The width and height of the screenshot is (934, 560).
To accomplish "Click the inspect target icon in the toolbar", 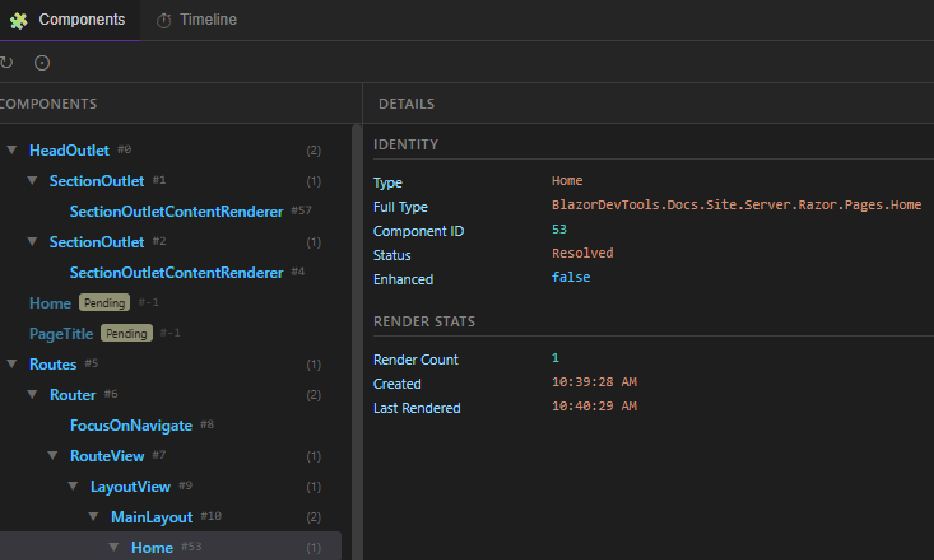I will coord(41,63).
